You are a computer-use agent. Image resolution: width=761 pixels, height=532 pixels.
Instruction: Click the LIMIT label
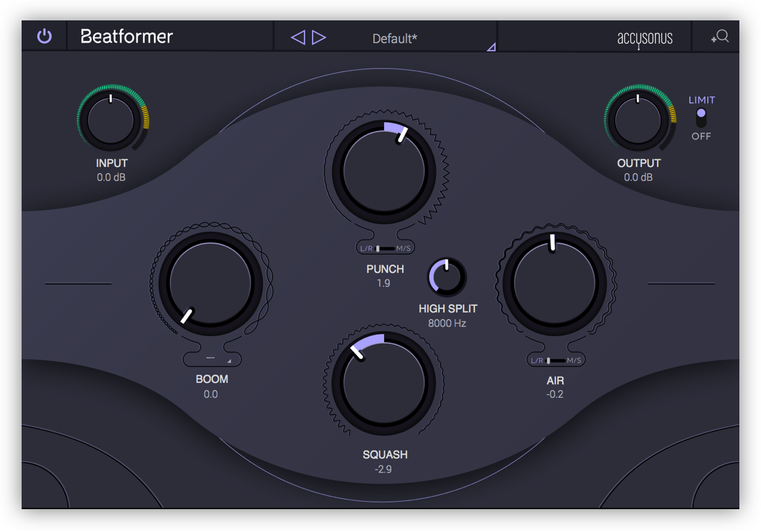pyautogui.click(x=702, y=100)
